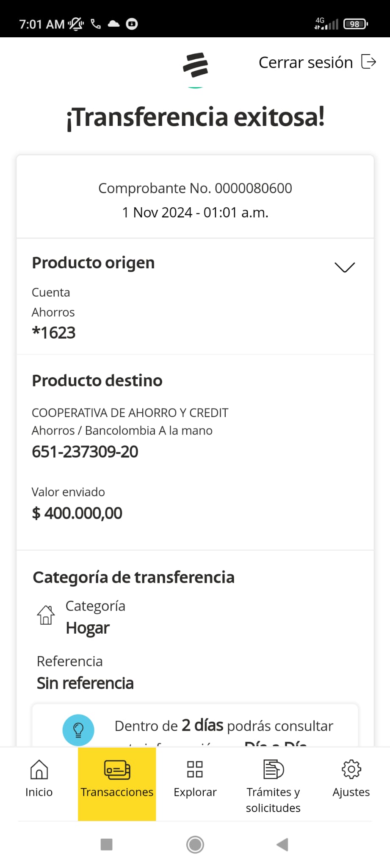Select the Trámites y solicitudes label

[x=273, y=800]
